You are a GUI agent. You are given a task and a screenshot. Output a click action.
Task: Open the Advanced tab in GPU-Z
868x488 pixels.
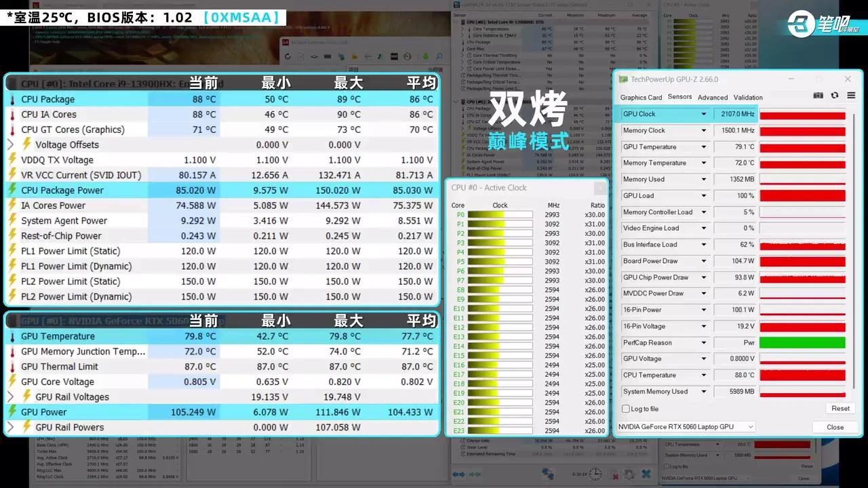click(x=713, y=97)
